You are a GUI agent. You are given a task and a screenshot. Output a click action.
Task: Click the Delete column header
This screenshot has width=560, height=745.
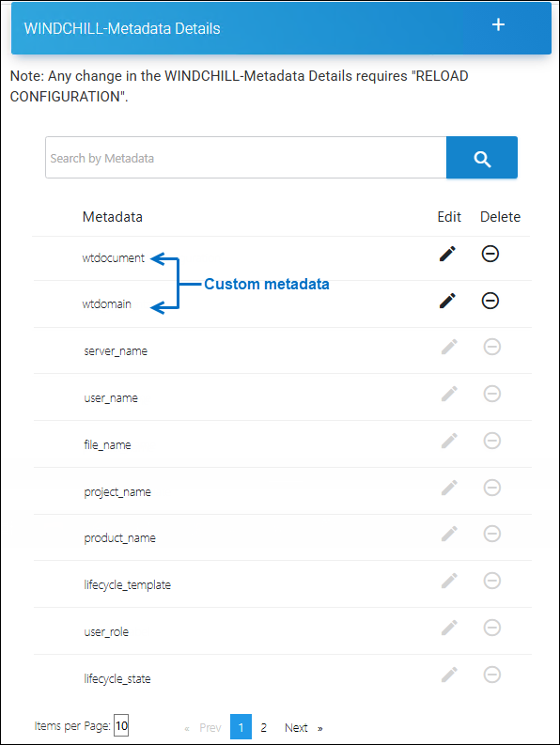(500, 217)
